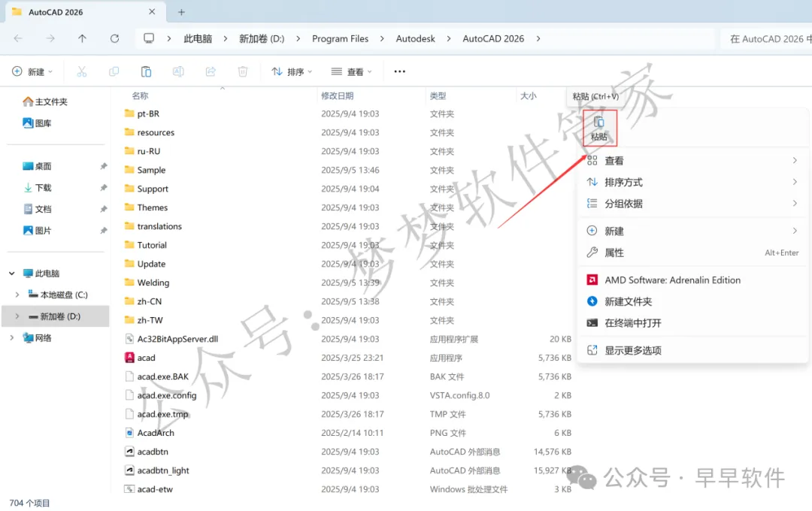Unpin Desktop using its pin icon
812x511 pixels.
pyautogui.click(x=104, y=166)
